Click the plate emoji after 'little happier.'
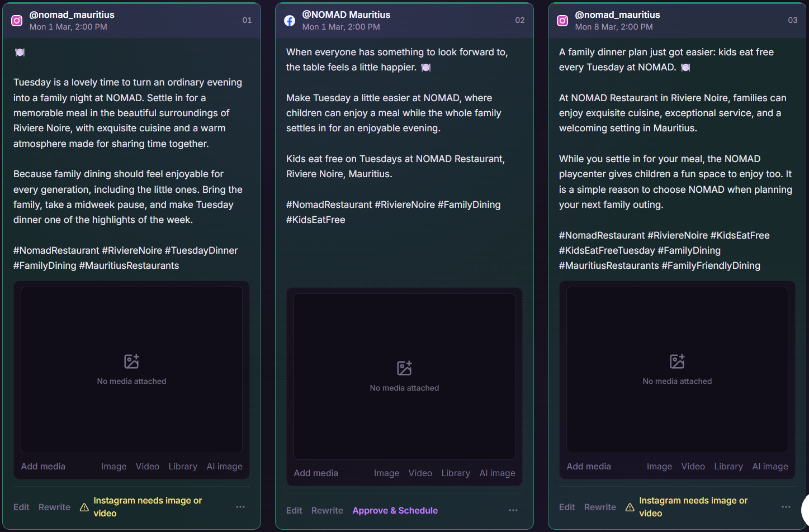The width and height of the screenshot is (809, 532). click(x=425, y=67)
